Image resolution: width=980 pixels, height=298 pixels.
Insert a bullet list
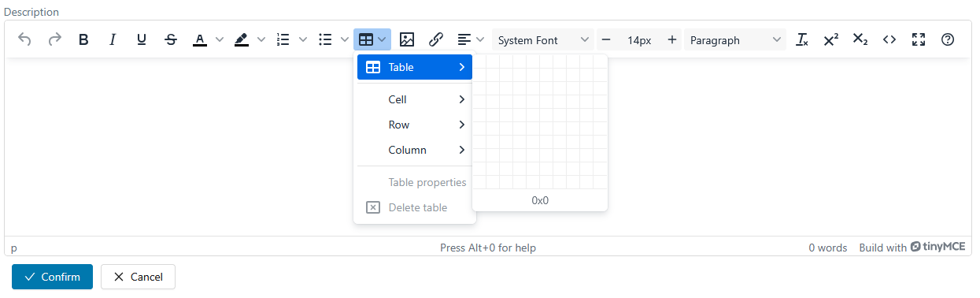pos(325,39)
